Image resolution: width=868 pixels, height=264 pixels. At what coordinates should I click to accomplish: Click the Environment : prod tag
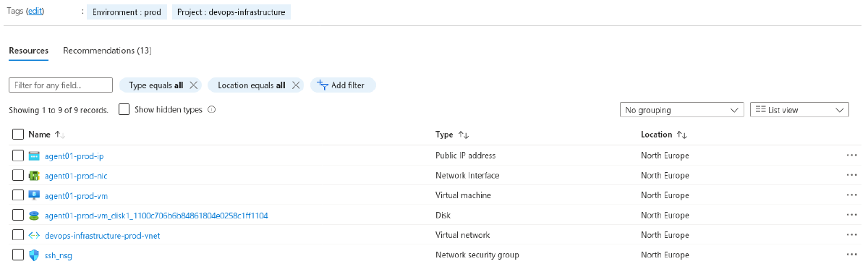[127, 12]
